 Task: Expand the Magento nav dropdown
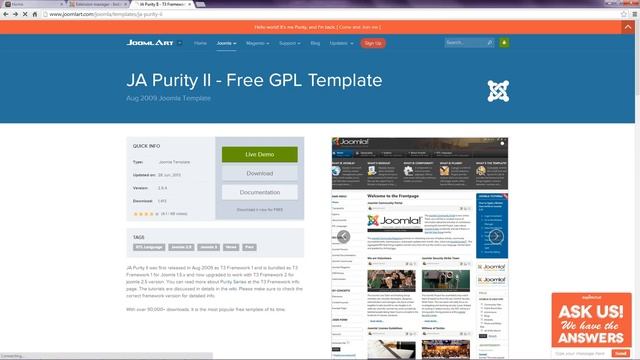pos(258,43)
